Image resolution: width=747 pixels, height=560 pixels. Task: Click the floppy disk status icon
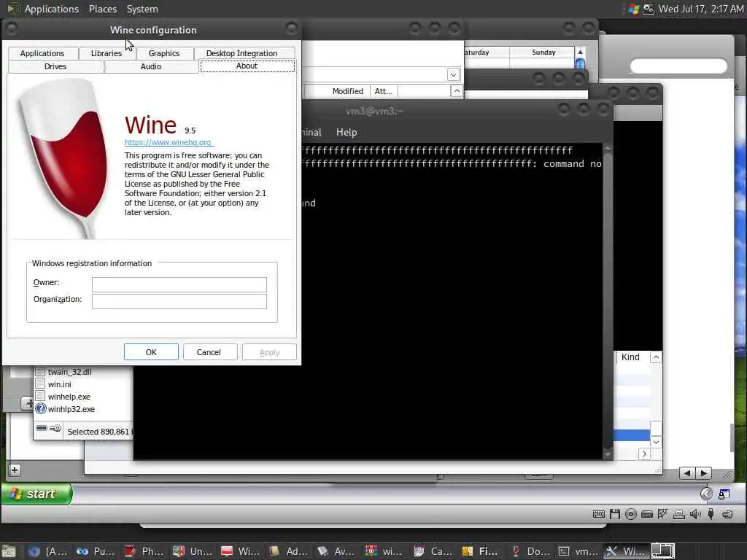click(615, 514)
